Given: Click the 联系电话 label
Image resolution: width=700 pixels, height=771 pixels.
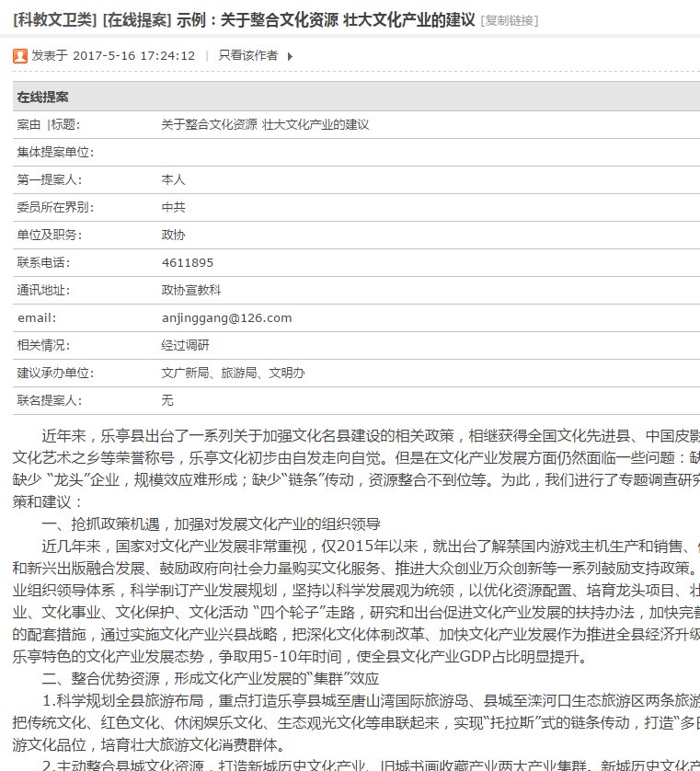Looking at the screenshot, I should point(44,262).
